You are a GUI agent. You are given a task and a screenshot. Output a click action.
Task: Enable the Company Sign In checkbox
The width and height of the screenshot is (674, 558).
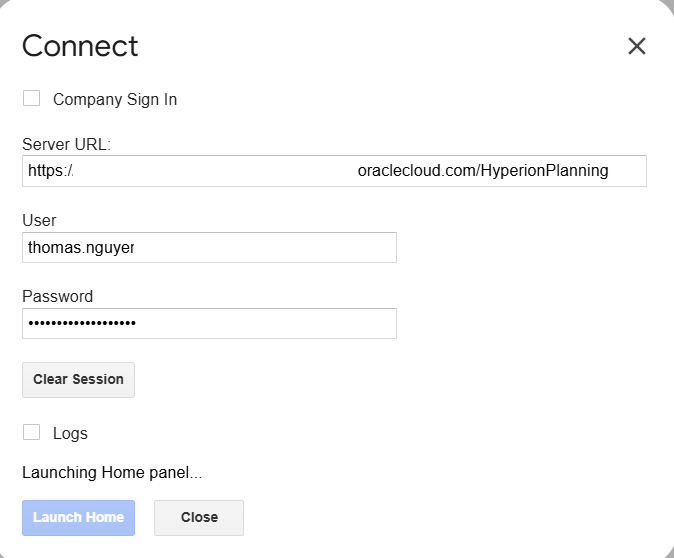tap(32, 98)
